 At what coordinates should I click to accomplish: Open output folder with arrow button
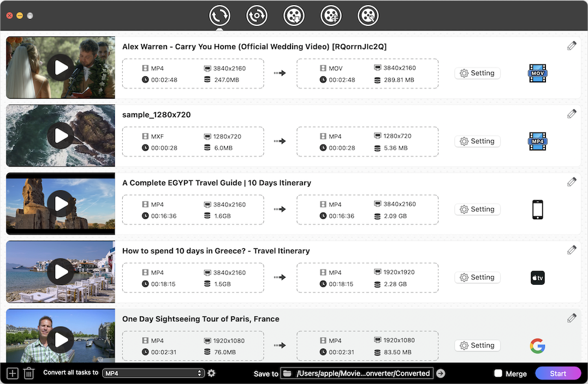click(x=441, y=374)
